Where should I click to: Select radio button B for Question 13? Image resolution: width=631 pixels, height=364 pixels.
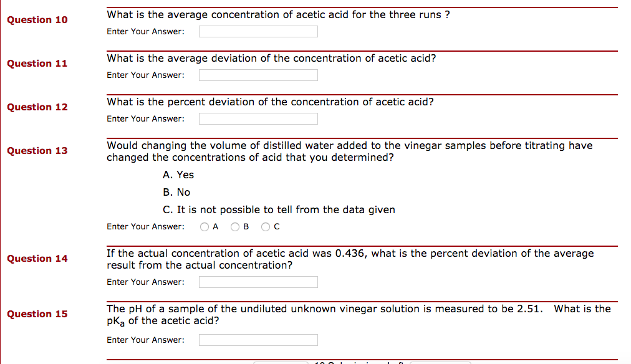tap(236, 226)
